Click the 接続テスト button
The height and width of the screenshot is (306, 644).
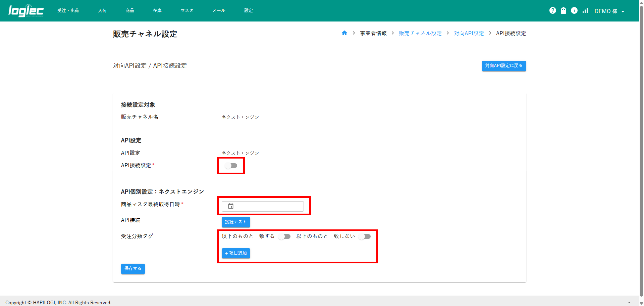click(236, 222)
